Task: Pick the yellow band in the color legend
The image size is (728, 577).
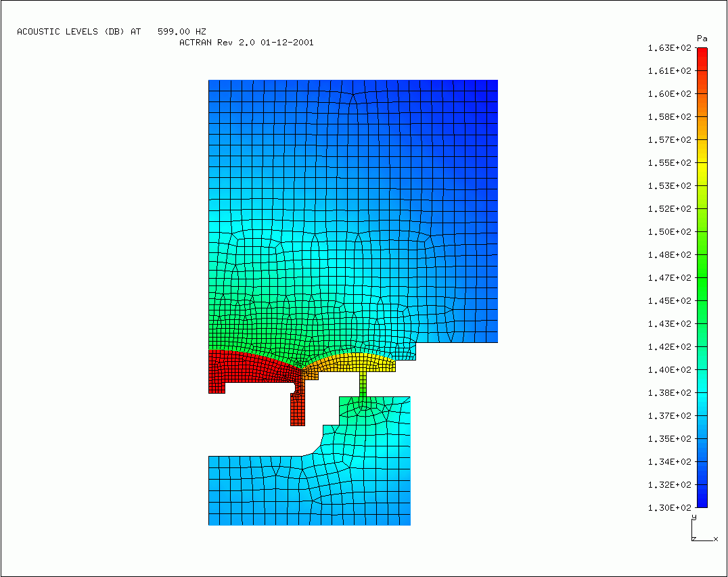Action: (702, 162)
